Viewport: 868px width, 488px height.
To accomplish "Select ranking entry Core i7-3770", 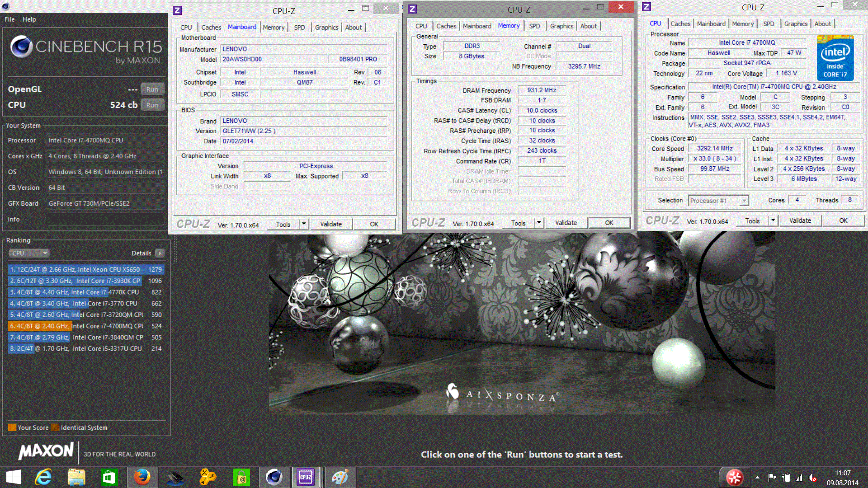I will pos(85,303).
